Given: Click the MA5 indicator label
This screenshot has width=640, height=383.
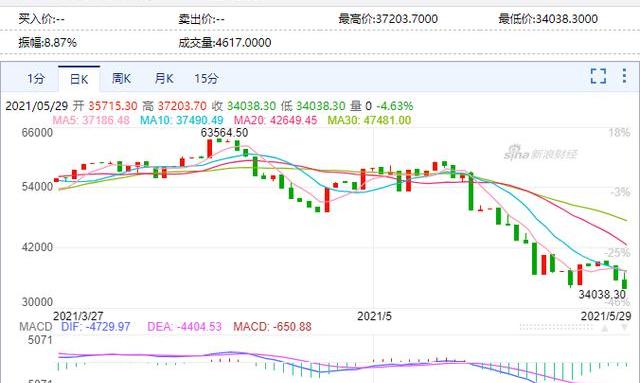Looking at the screenshot, I should coord(91,120).
